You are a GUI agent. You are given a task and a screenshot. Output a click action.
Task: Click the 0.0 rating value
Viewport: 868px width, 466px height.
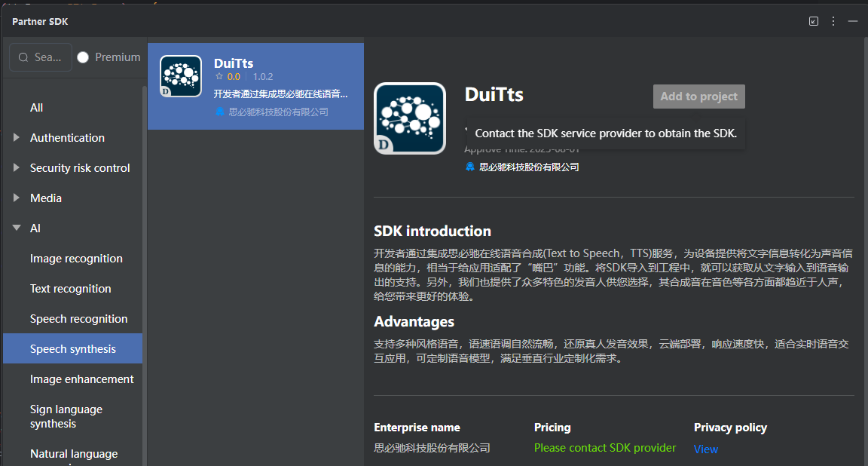tap(234, 76)
